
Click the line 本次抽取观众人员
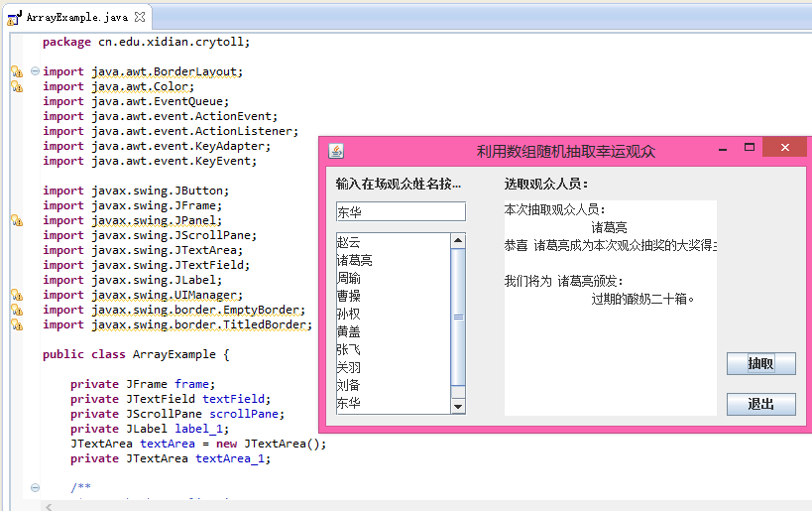(554, 209)
